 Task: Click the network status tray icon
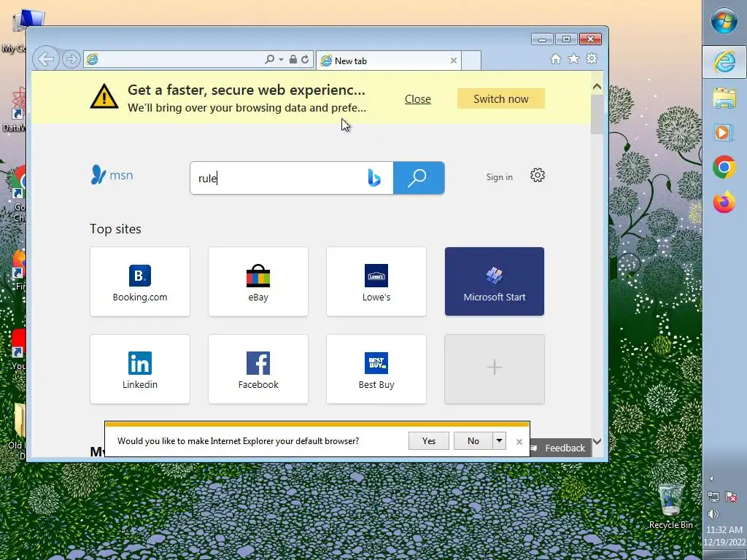(x=713, y=497)
